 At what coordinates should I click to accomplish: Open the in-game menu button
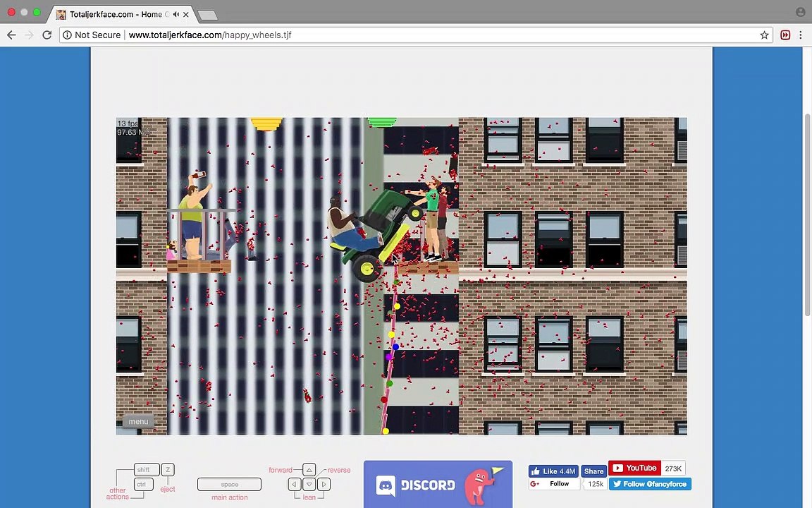point(138,421)
